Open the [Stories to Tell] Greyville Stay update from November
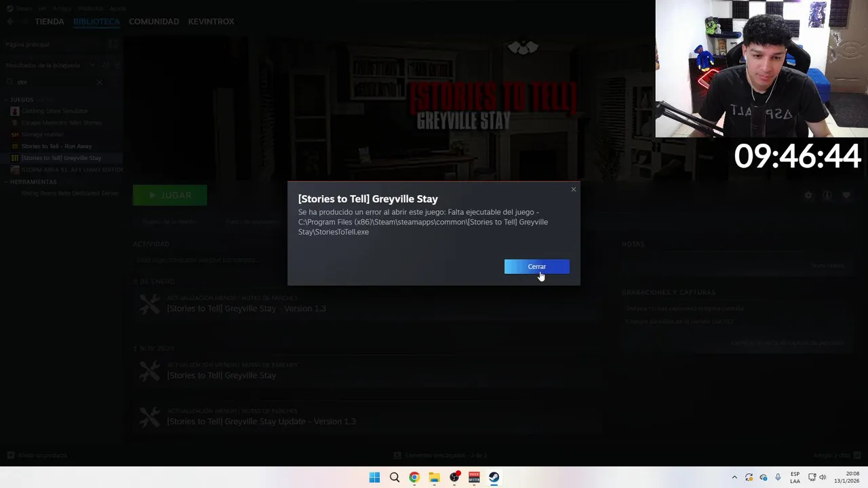Viewport: 868px width, 488px height. click(x=221, y=375)
